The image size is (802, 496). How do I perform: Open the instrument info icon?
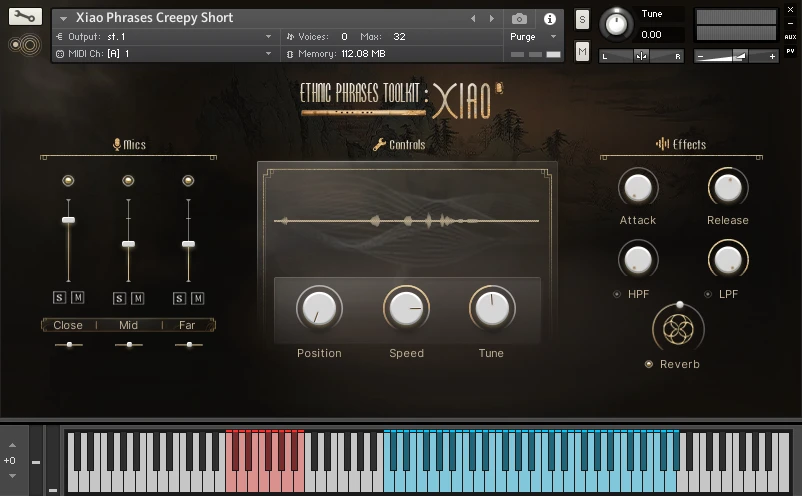(549, 19)
